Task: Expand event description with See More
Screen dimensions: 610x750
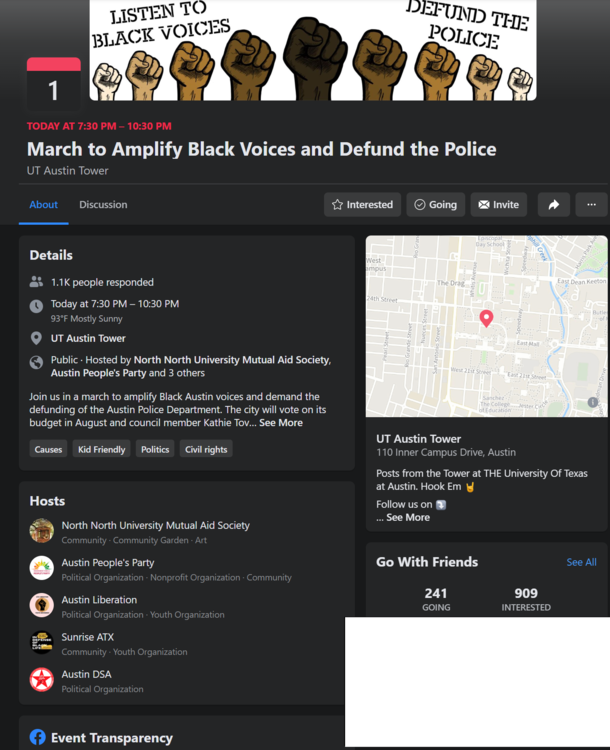Action: tap(281, 423)
